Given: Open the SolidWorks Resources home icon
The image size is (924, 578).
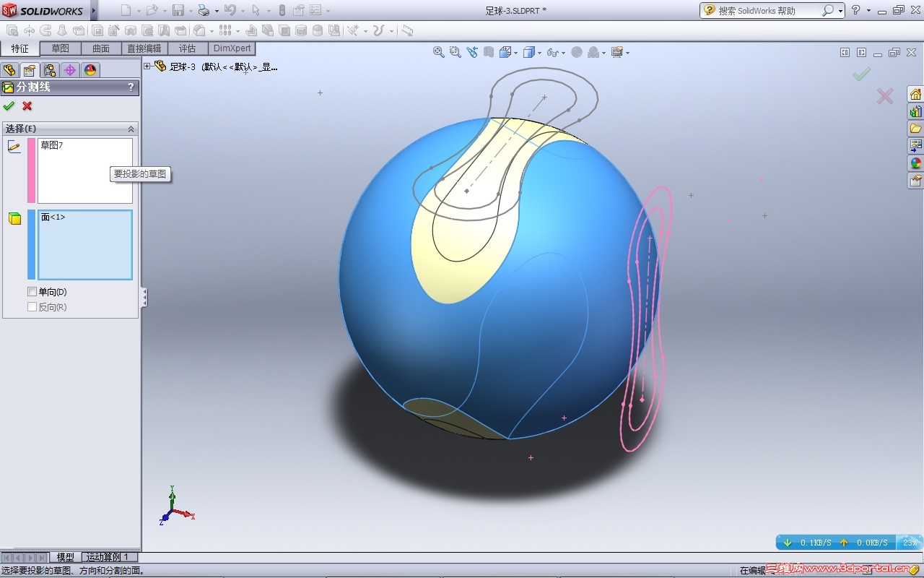Looking at the screenshot, I should (916, 95).
